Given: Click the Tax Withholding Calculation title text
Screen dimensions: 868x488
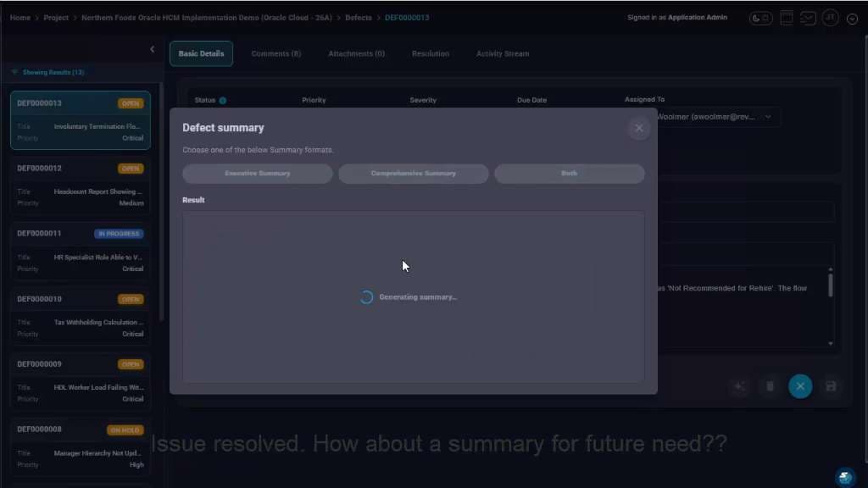Looking at the screenshot, I should [98, 323].
